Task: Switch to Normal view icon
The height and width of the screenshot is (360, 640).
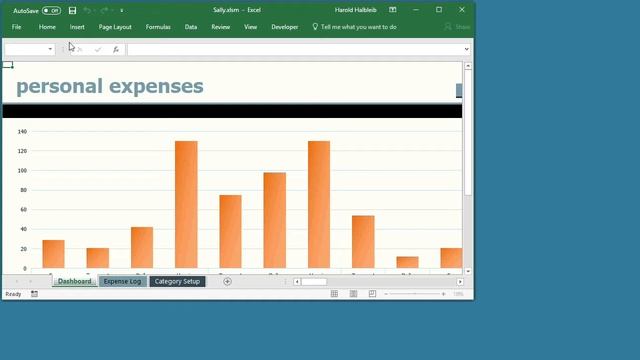Action: [334, 294]
